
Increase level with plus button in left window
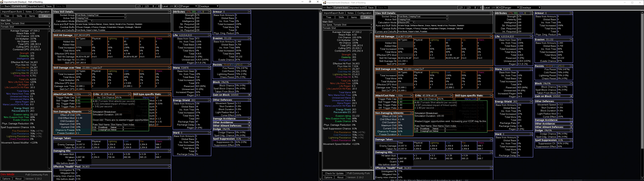[175, 6]
